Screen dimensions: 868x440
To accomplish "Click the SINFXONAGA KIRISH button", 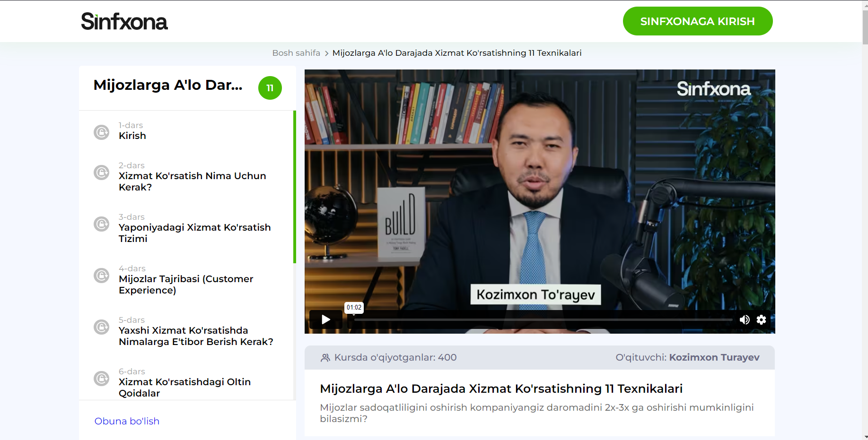I will coord(698,21).
